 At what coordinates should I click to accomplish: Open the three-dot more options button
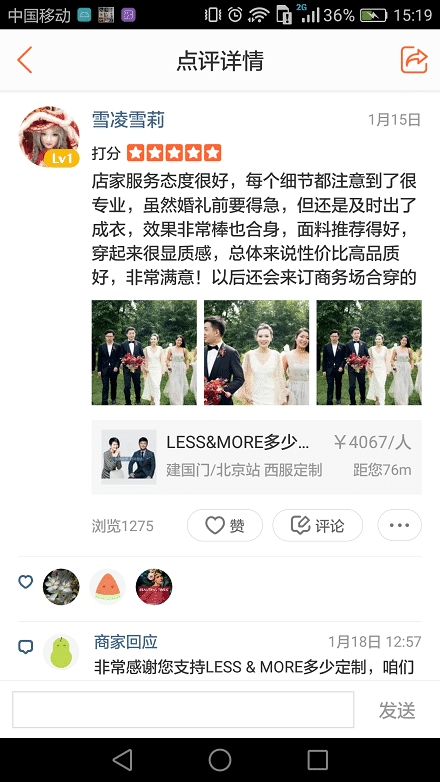(400, 525)
